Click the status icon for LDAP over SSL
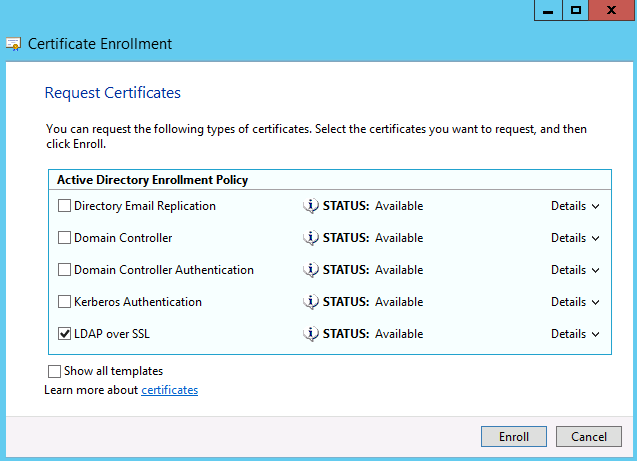The width and height of the screenshot is (637, 461). pos(311,334)
